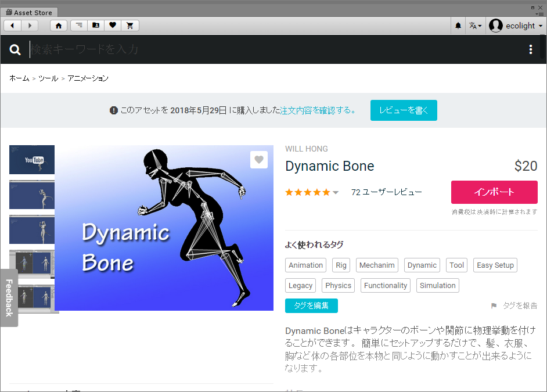Open the 72 ユーザーレビュー link
The width and height of the screenshot is (547, 392).
coord(387,192)
